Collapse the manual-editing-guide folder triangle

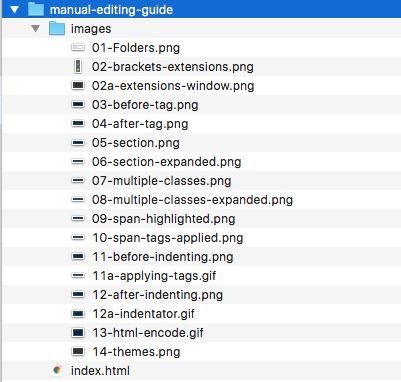tap(14, 9)
